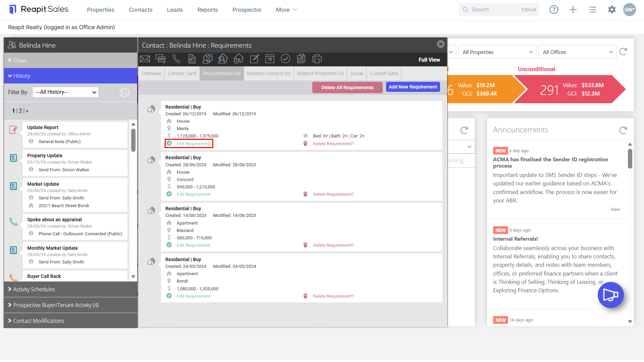644x362 pixels.
Task: Click the checkmark task icon in toolbar
Action: tap(285, 59)
